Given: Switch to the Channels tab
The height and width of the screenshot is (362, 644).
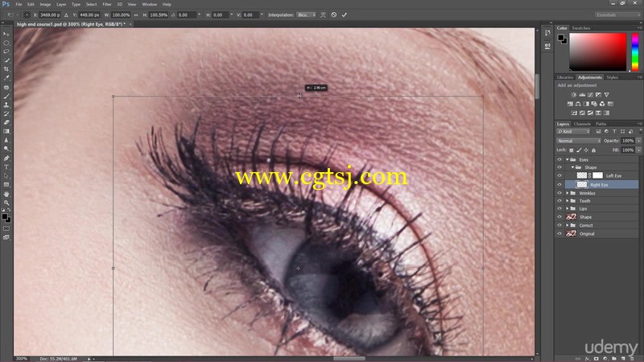Looking at the screenshot, I should [x=582, y=124].
